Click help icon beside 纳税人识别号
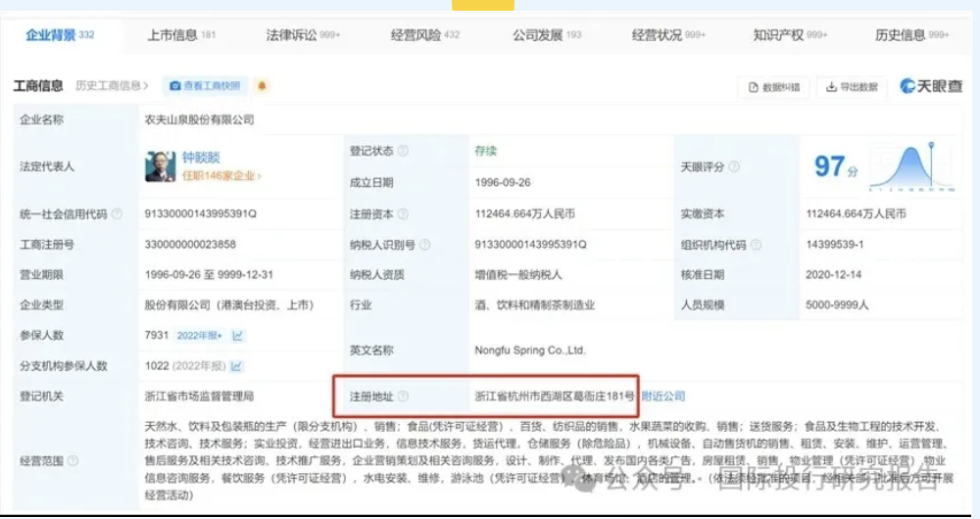This screenshot has height=519, width=980. click(x=425, y=245)
